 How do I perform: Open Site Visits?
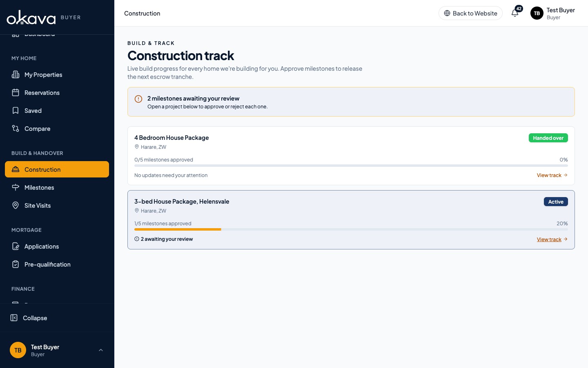click(57, 205)
